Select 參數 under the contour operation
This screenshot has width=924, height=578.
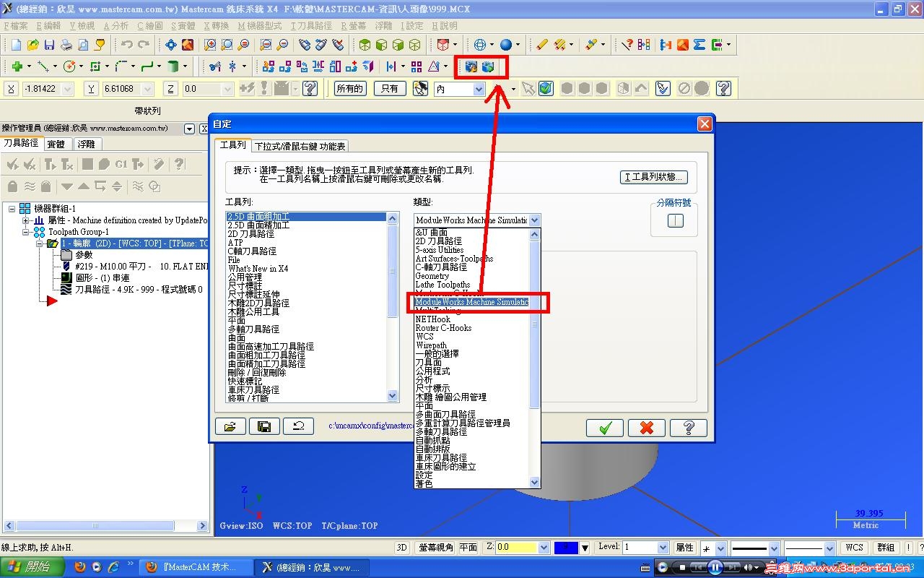pyautogui.click(x=84, y=255)
